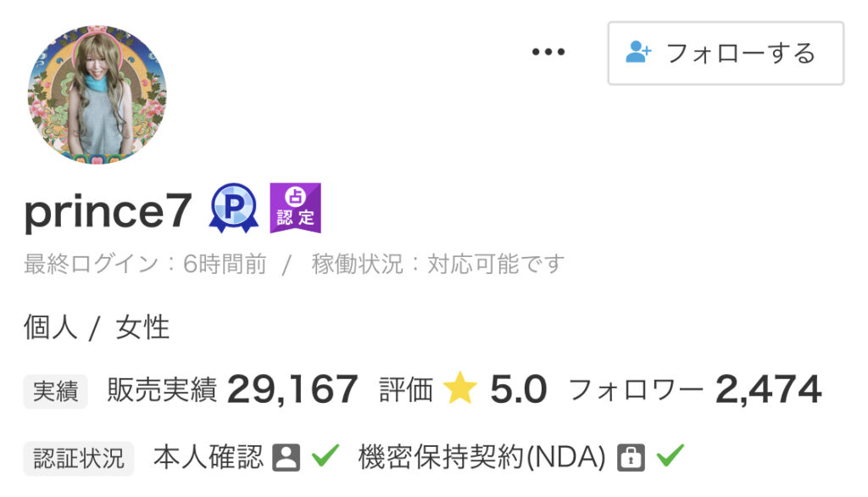Click the フォローする follow button
This screenshot has width=868, height=497.
726,53
